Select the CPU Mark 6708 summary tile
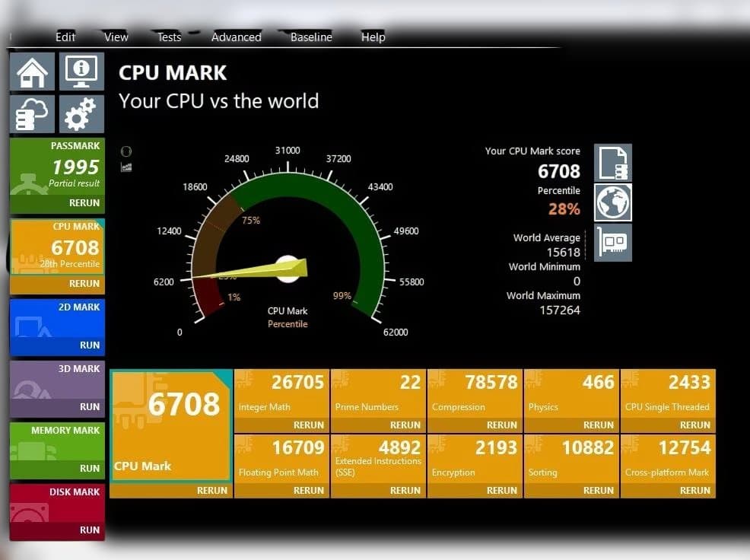Viewport: 750px width, 560px height. (169, 426)
